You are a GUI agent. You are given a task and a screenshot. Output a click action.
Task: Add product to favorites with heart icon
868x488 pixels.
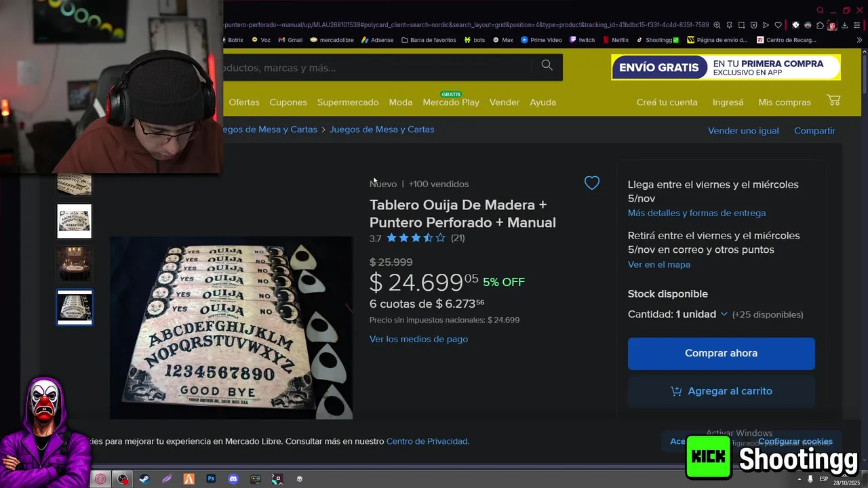[592, 183]
